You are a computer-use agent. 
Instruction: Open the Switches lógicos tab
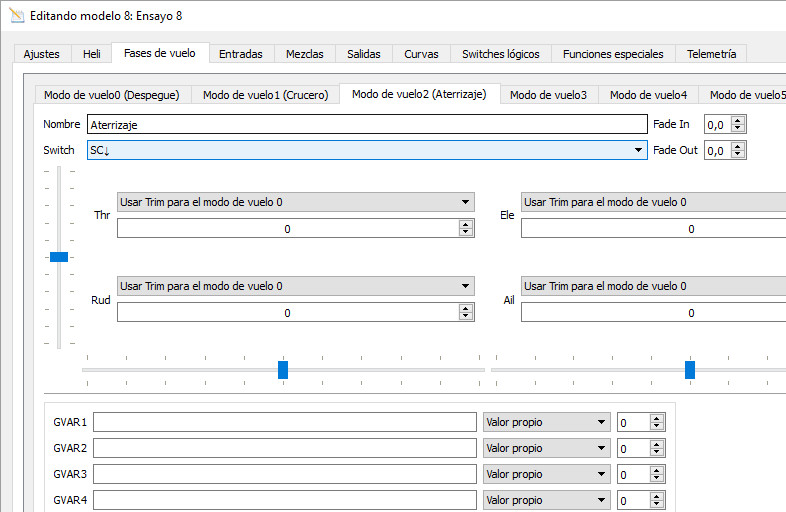500,54
